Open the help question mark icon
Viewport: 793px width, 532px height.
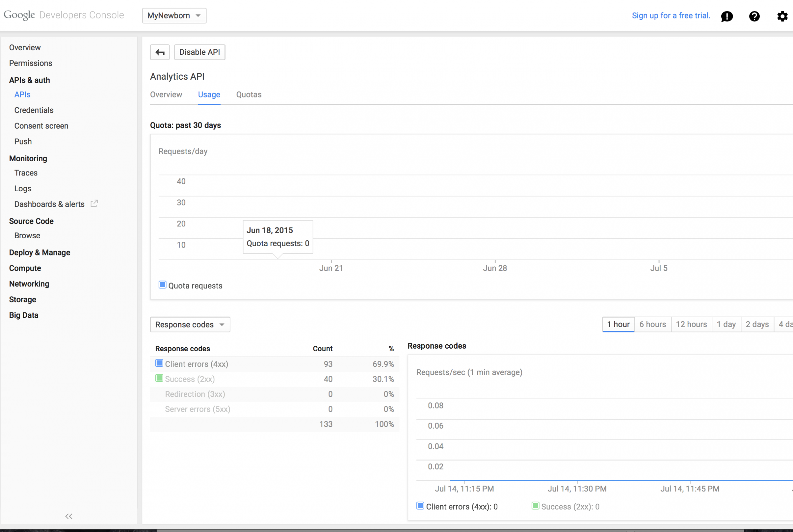pyautogui.click(x=754, y=16)
